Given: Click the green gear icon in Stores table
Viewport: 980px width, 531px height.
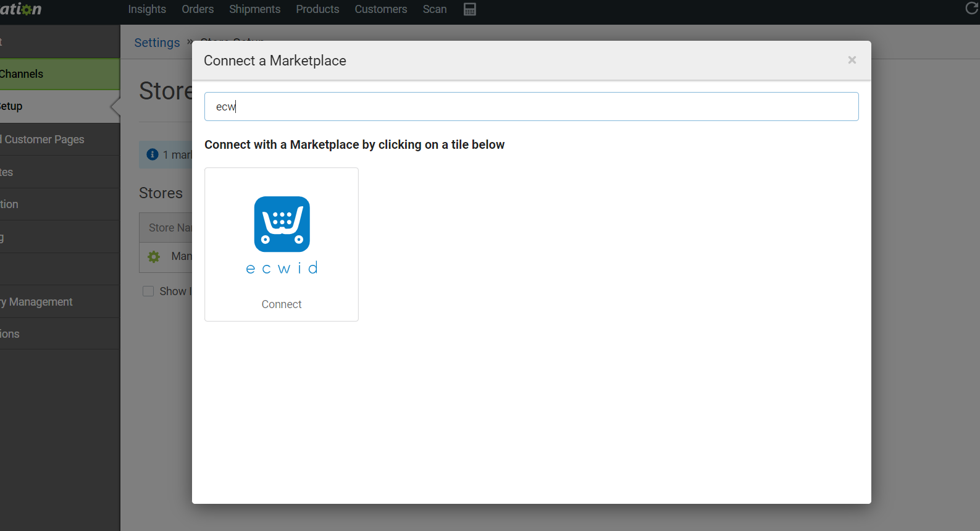Looking at the screenshot, I should tap(154, 256).
